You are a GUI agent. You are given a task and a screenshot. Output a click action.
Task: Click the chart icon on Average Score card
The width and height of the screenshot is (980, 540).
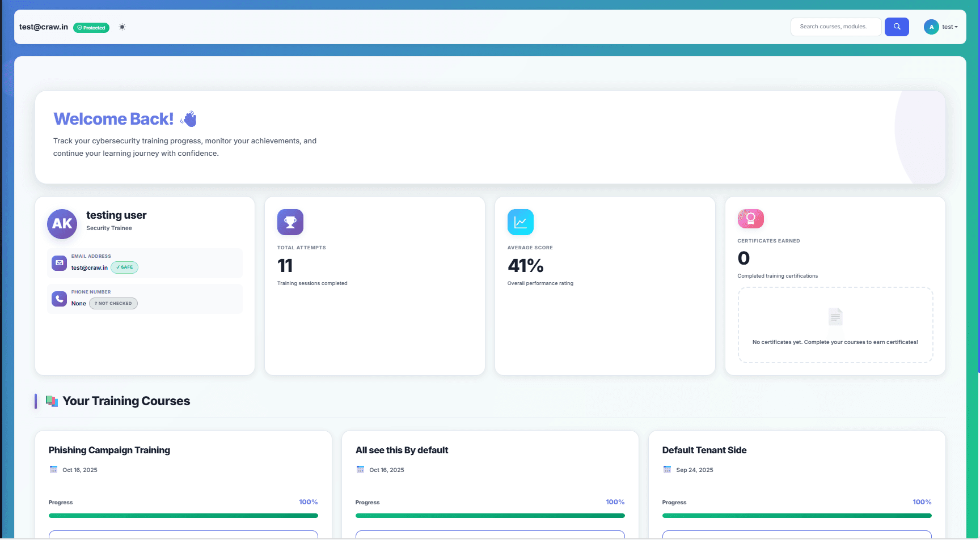click(520, 222)
